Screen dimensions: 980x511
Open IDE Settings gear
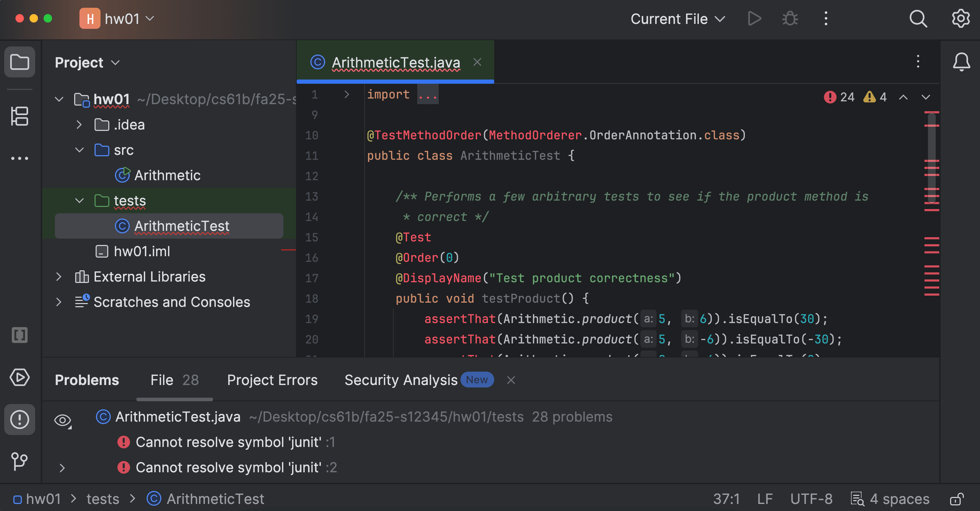(960, 19)
